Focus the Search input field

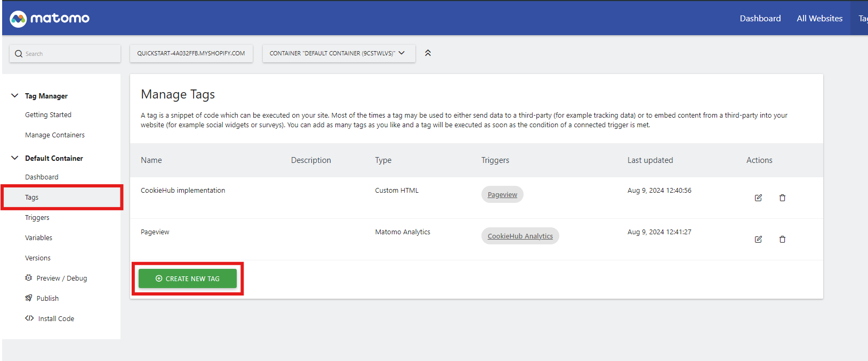(x=65, y=54)
